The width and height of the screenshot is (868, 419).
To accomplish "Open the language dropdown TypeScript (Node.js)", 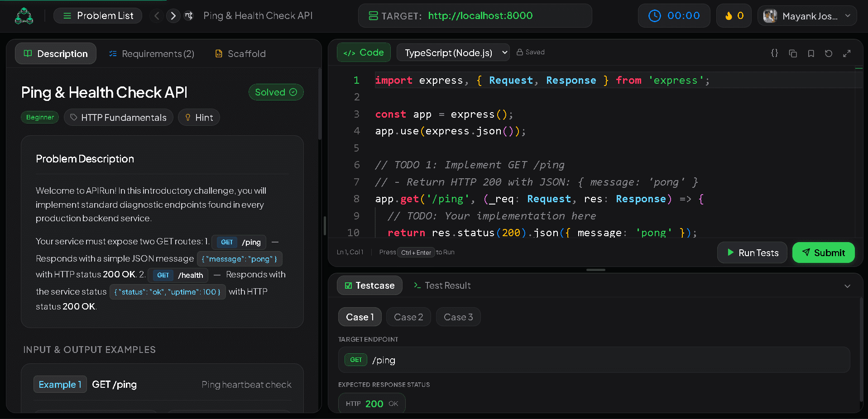I will click(x=453, y=52).
